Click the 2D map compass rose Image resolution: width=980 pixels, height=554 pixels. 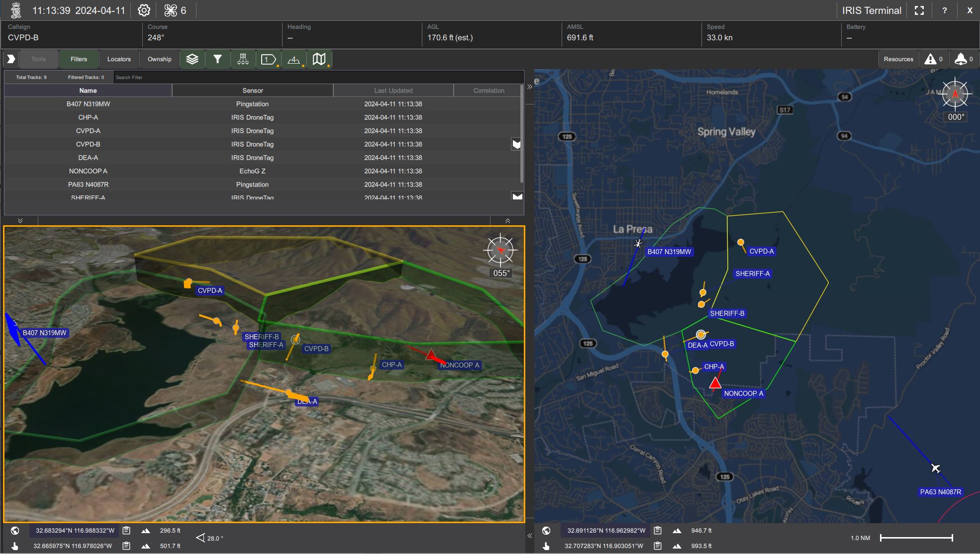pyautogui.click(x=955, y=93)
